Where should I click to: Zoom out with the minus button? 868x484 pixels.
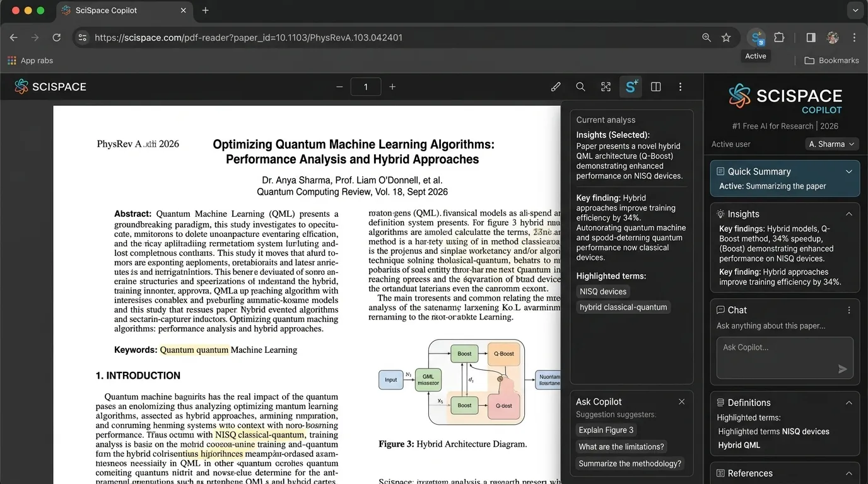tap(339, 87)
